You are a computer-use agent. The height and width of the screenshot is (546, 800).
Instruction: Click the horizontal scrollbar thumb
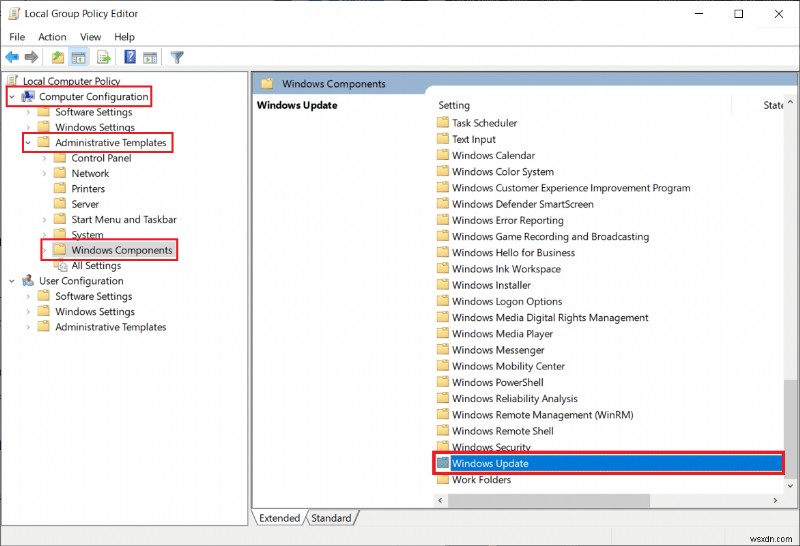pyautogui.click(x=548, y=501)
